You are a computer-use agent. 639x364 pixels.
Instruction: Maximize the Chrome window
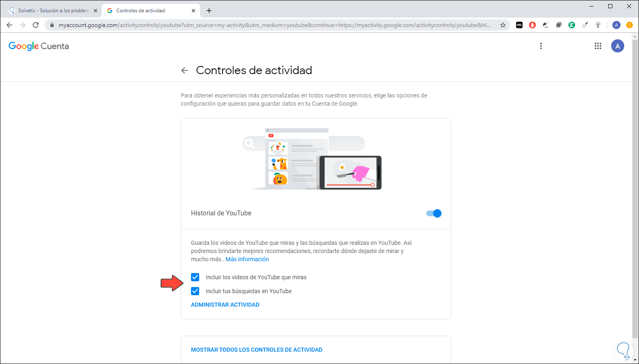click(x=610, y=6)
